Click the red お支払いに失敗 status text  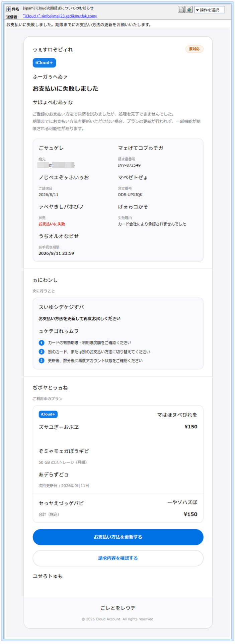click(52, 224)
